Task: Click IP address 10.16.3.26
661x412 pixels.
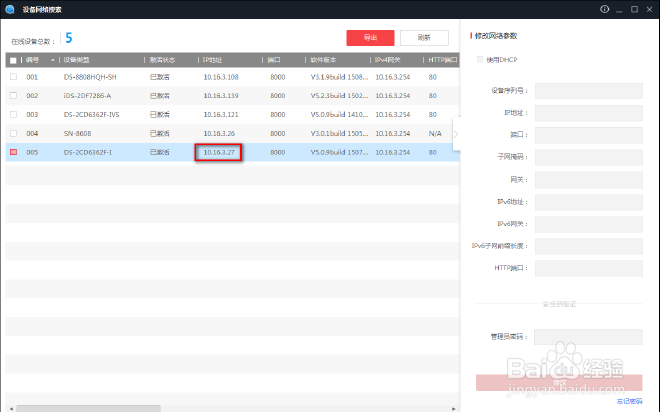Action: tap(219, 133)
